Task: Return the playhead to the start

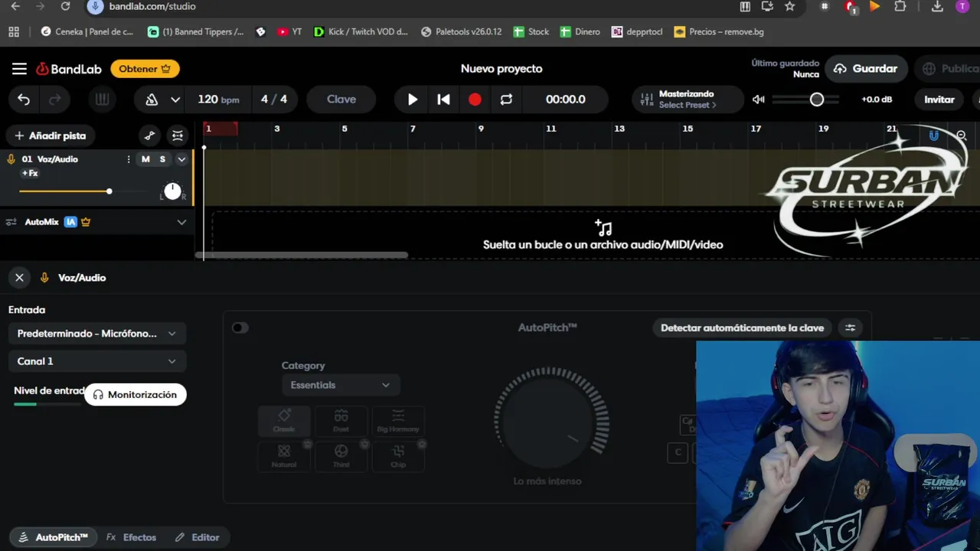Action: [x=443, y=99]
